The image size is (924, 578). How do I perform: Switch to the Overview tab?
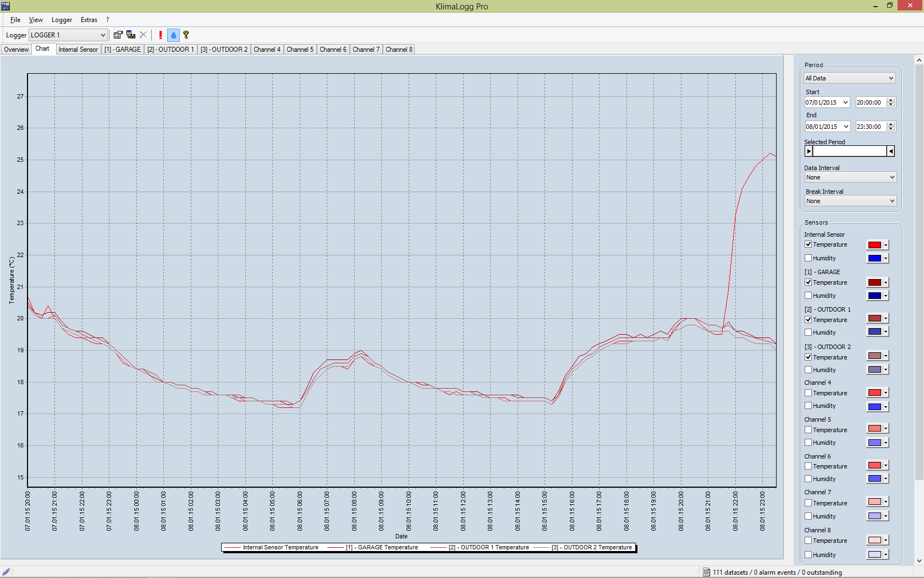tap(16, 50)
